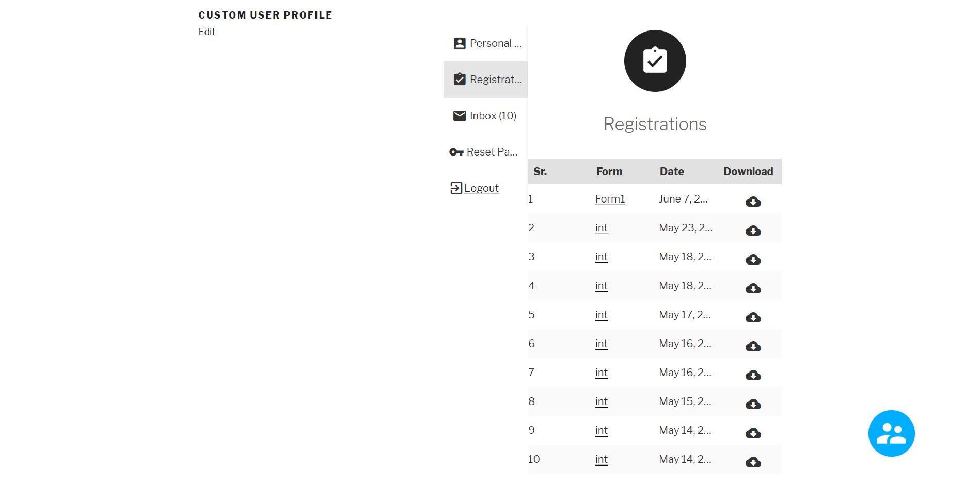Click the exit-arrow icon beside Logout
Image resolution: width=980 pixels, height=481 pixels.
pos(455,188)
